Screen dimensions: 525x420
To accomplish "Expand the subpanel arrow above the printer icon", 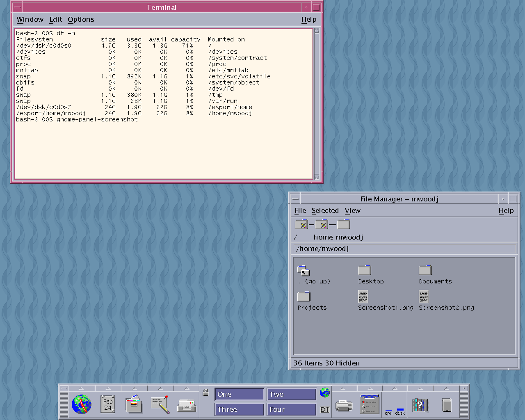I will click(x=342, y=388).
